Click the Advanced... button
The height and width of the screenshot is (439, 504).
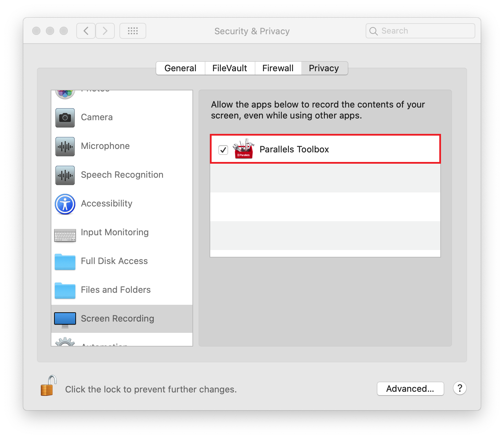(410, 389)
